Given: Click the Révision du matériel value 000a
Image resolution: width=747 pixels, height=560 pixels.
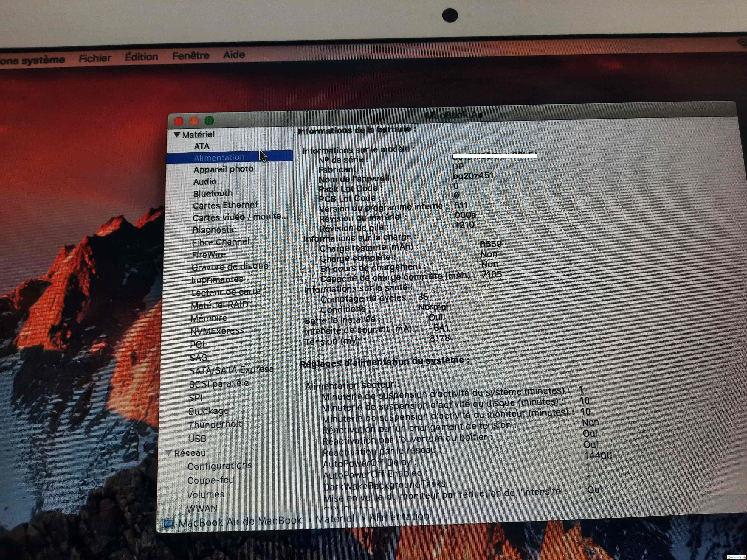Looking at the screenshot, I should coord(465,215).
